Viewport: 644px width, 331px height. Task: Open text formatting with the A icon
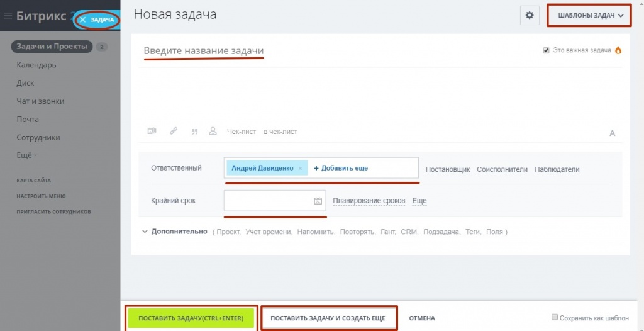(612, 133)
